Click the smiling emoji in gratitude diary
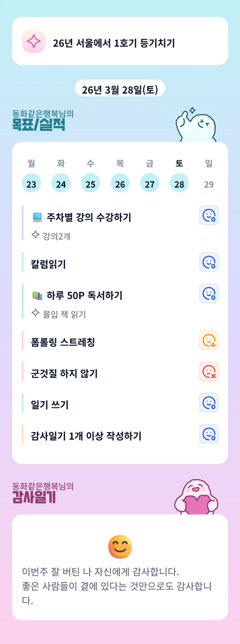240x644 pixels. 120,547
